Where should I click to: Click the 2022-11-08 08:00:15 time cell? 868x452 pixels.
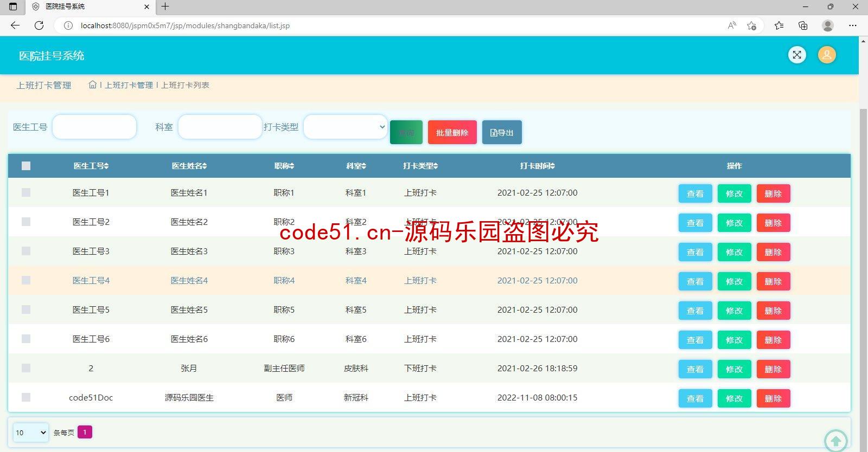click(x=538, y=397)
